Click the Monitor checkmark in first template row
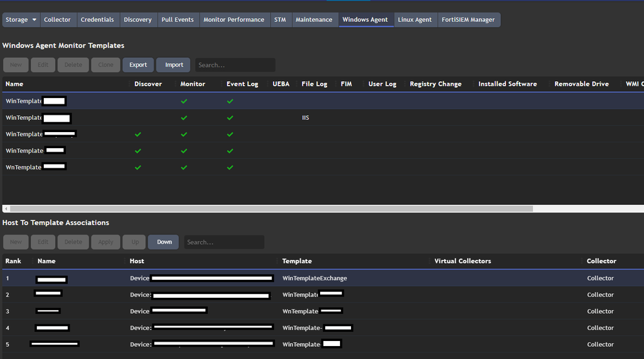Viewport: 644px width, 359px height. (184, 101)
